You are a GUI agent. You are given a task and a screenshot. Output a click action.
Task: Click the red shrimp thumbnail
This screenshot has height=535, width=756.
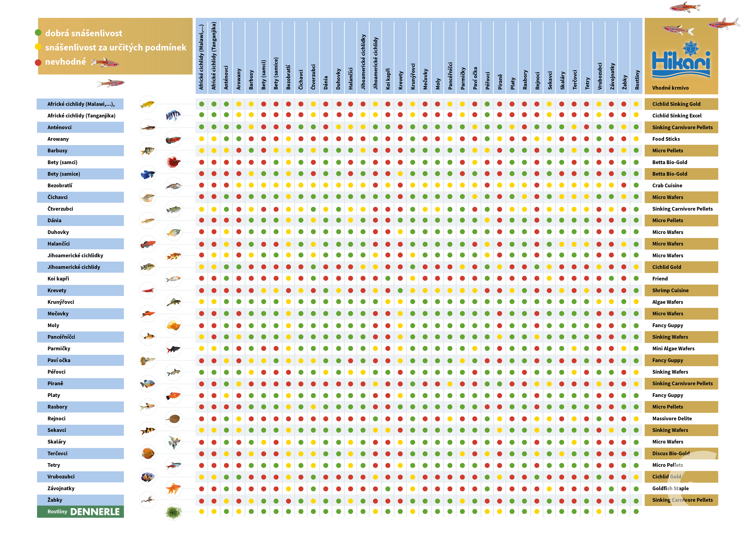(148, 290)
